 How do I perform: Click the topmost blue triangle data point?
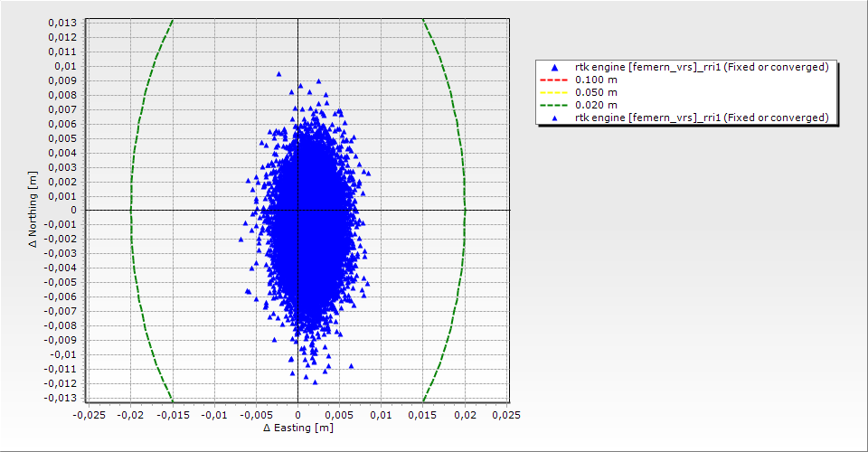[278, 74]
